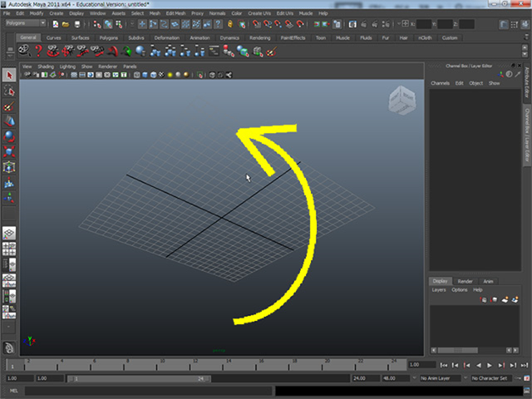Viewport: 532px width, 399px height.
Task: Click the play backwards button
Action: [479, 365]
